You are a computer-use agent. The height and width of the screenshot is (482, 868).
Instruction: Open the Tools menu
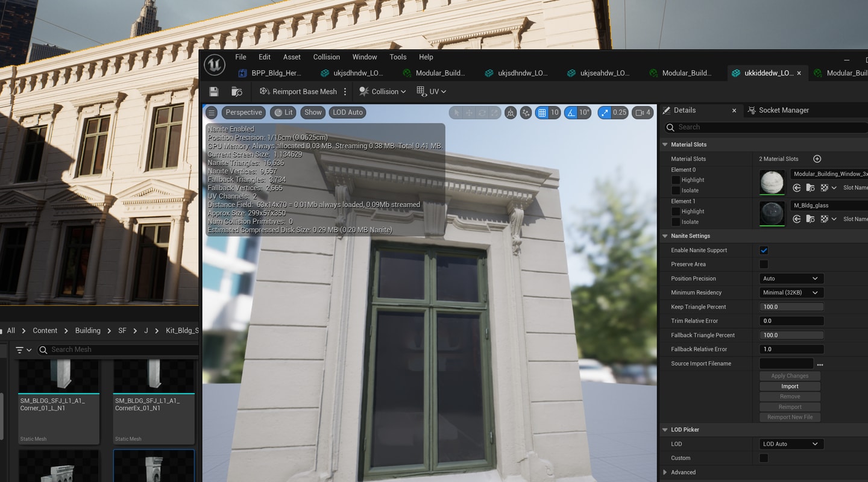[x=398, y=57]
